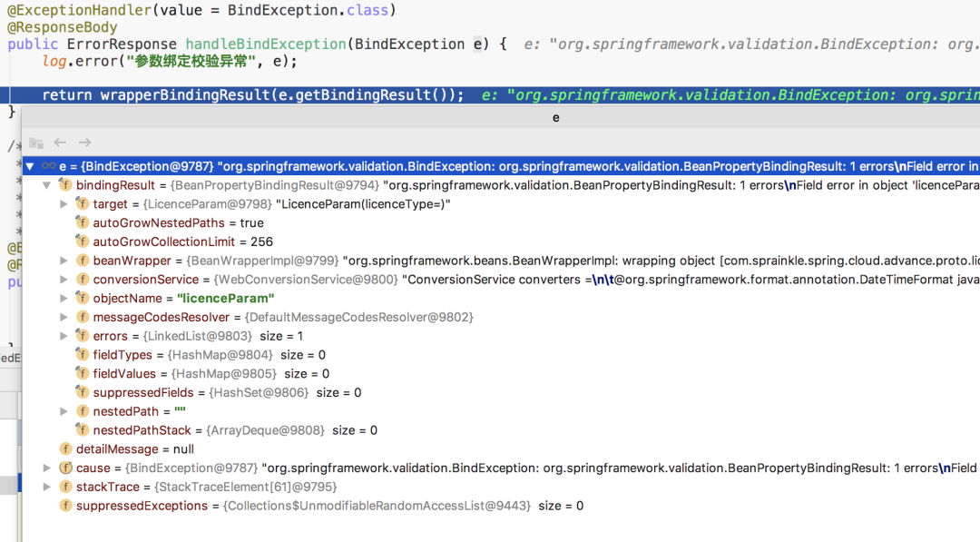980x542 pixels.
Task: Expand the errors LinkedList node
Action: (x=64, y=336)
